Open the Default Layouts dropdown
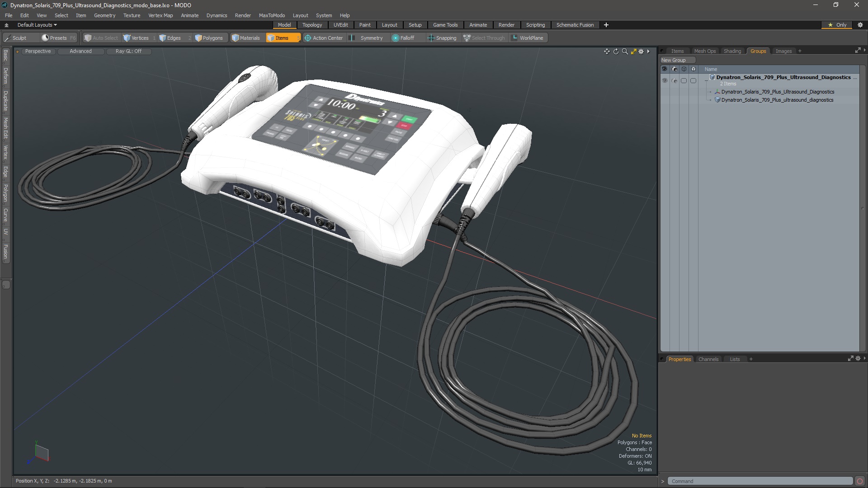The image size is (868, 488). [37, 25]
